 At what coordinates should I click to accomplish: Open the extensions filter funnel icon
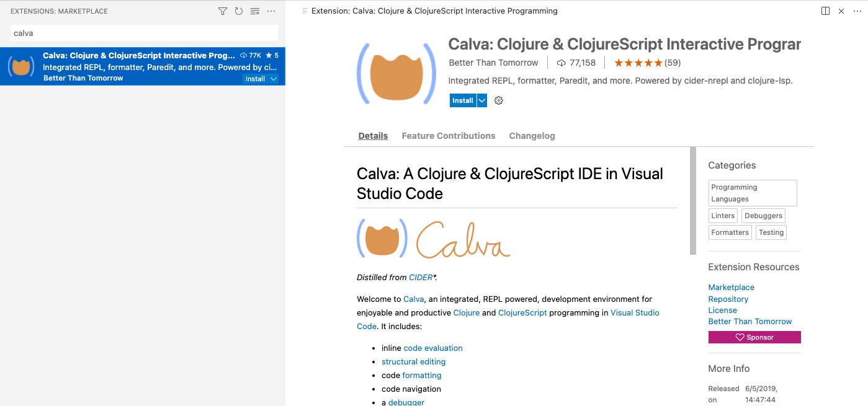click(x=223, y=11)
